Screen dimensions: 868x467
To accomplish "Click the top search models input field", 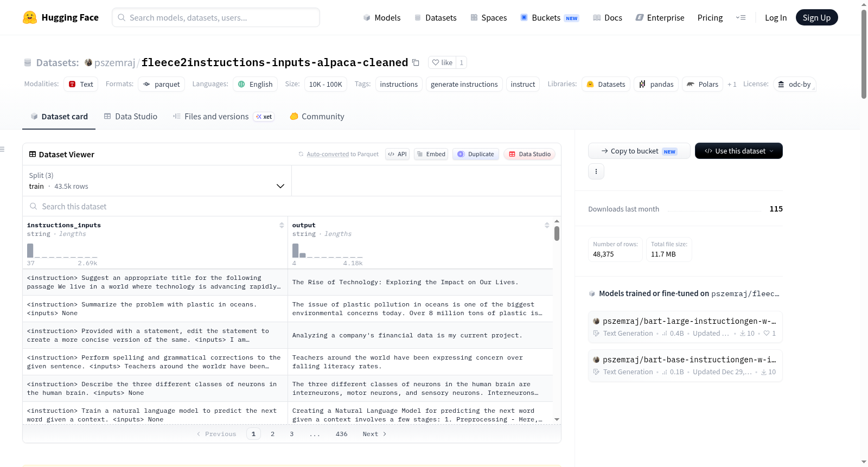I will [x=216, y=17].
